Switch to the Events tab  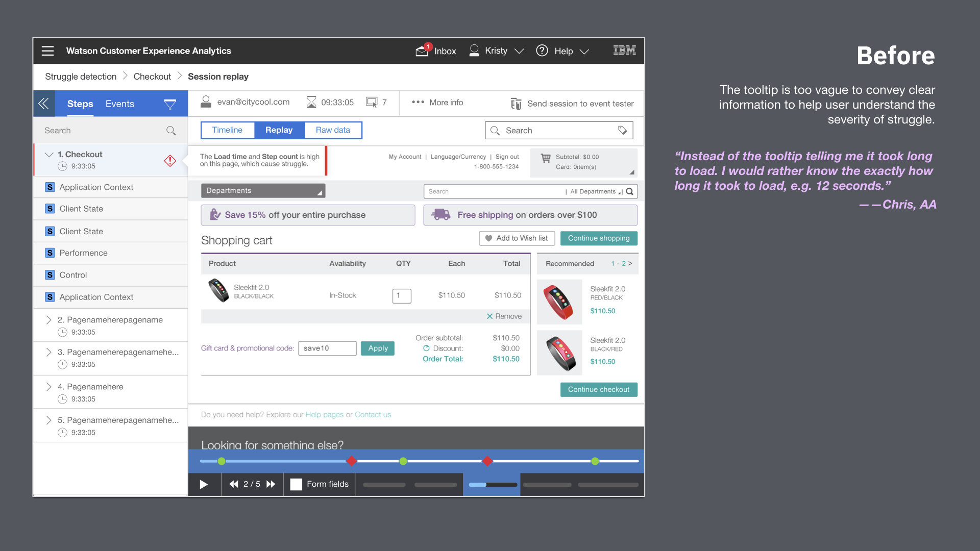point(120,104)
